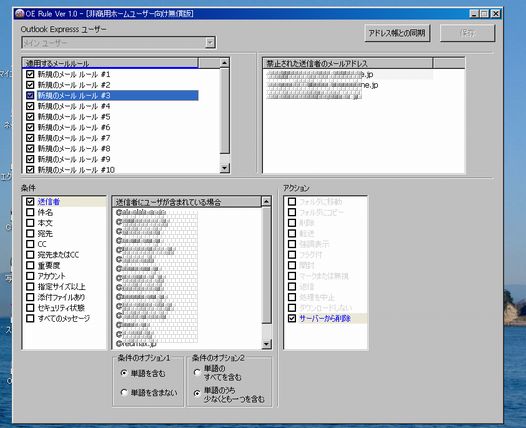Toggle checkbox for 新規のメール ルール #6
The width and height of the screenshot is (526, 428).
(x=30, y=127)
